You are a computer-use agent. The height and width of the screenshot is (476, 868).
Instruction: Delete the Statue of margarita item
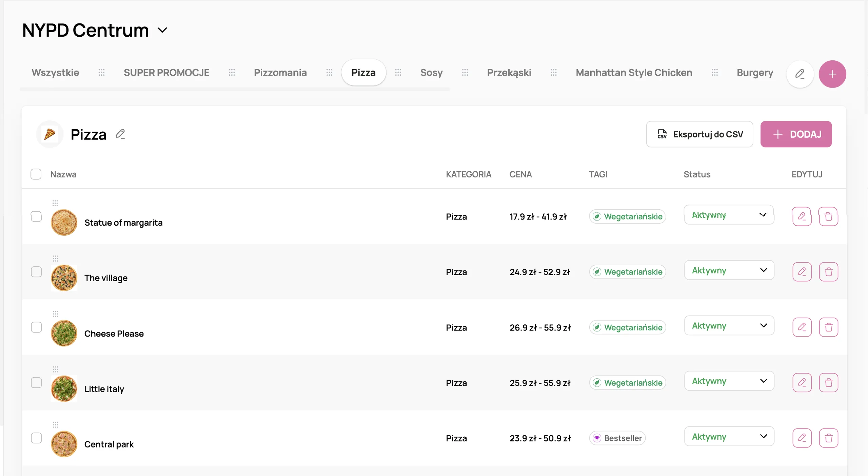(828, 216)
